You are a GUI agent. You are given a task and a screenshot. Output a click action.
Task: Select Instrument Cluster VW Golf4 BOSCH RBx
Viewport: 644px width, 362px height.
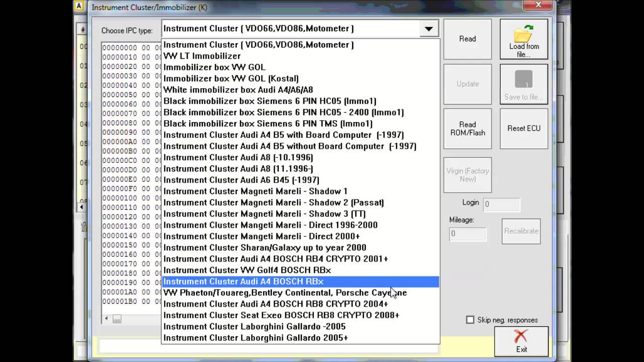tap(300, 270)
